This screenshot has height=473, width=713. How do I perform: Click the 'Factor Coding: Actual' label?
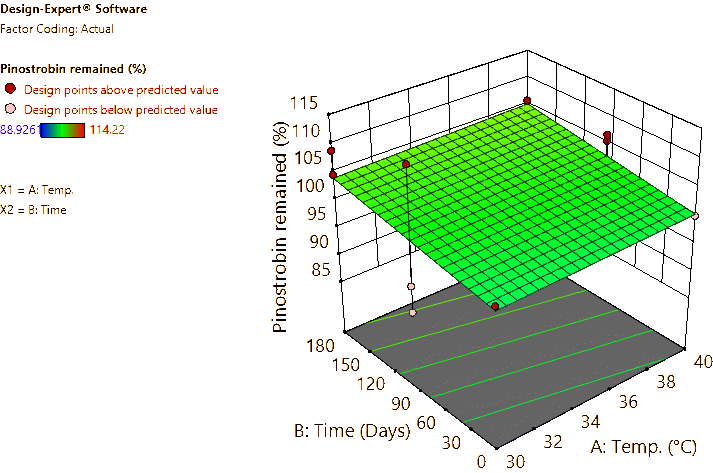tap(50, 29)
